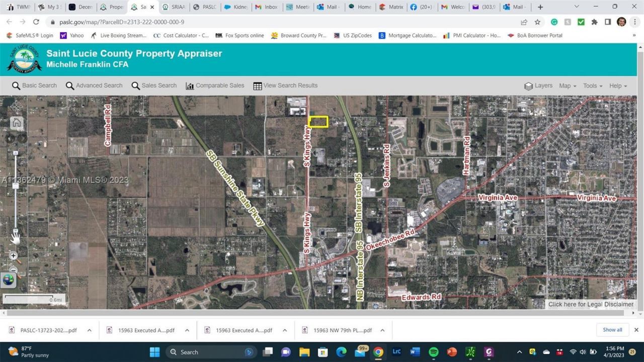This screenshot has height=362, width=644.
Task: Click the zoom-in plus icon on map
Action: tap(13, 255)
